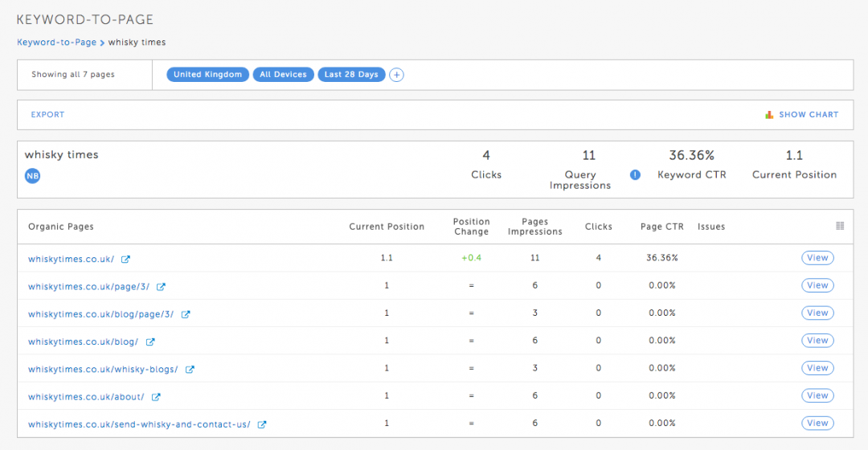Viewport: 868px width, 450px height.
Task: Go back via Keyword-to-Page breadcrumb link
Action: coord(56,42)
